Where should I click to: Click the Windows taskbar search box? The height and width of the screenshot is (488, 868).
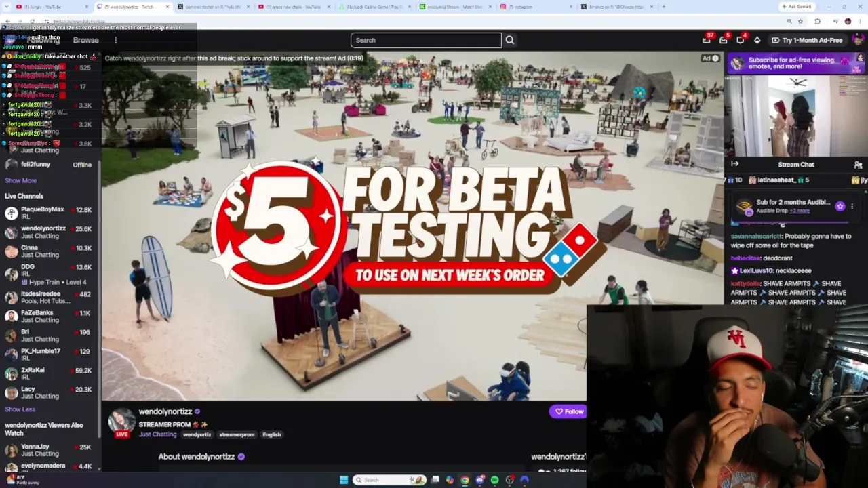[x=389, y=480]
